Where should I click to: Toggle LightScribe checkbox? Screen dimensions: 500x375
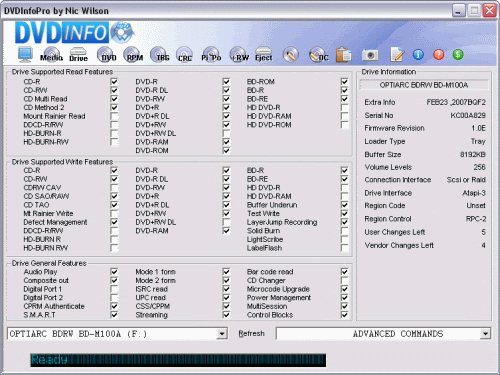point(344,239)
